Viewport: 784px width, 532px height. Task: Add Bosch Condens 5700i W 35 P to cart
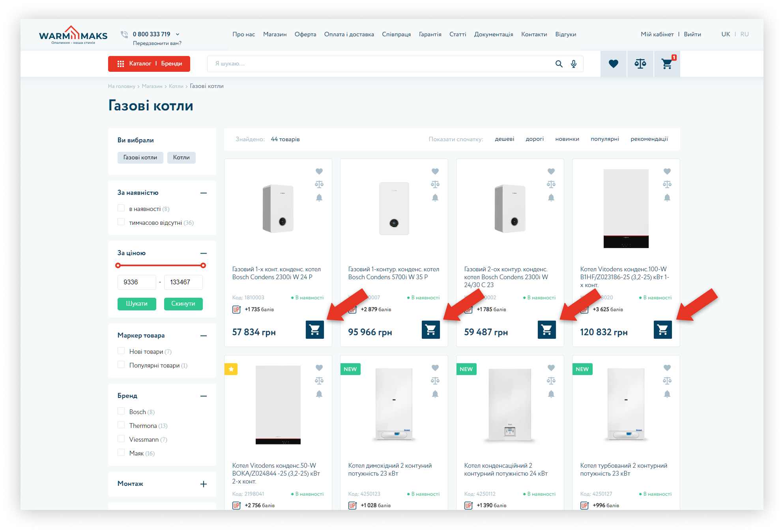click(431, 330)
